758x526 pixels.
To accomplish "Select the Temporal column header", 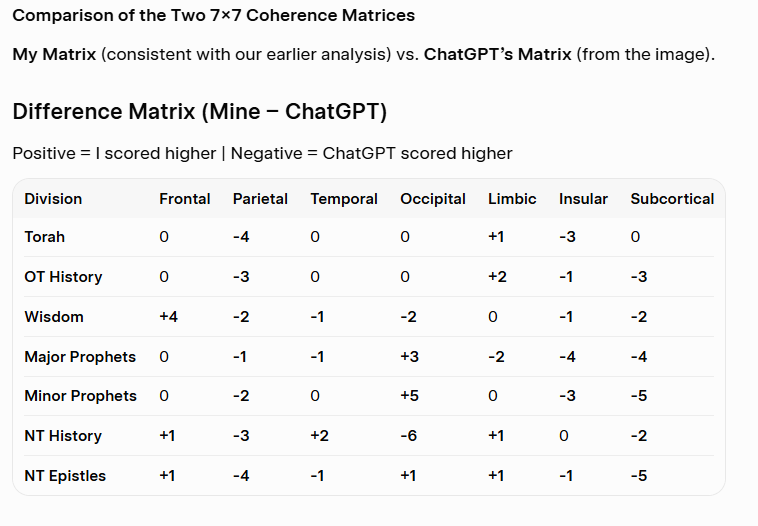I will pyautogui.click(x=344, y=199).
